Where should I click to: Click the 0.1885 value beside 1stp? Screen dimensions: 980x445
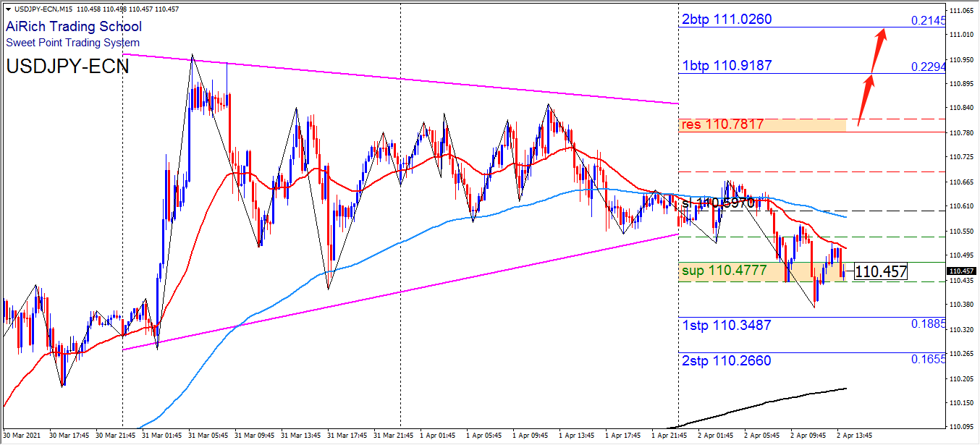click(929, 324)
